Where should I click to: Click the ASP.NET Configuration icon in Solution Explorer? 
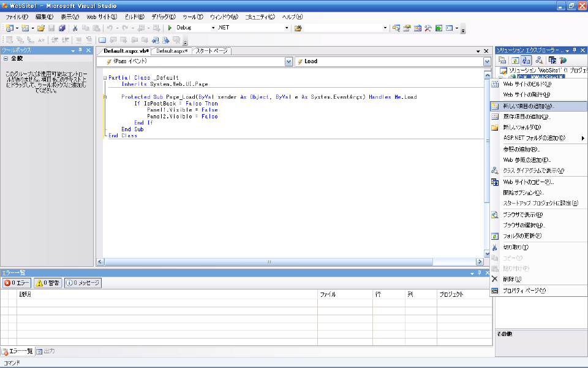click(x=563, y=60)
